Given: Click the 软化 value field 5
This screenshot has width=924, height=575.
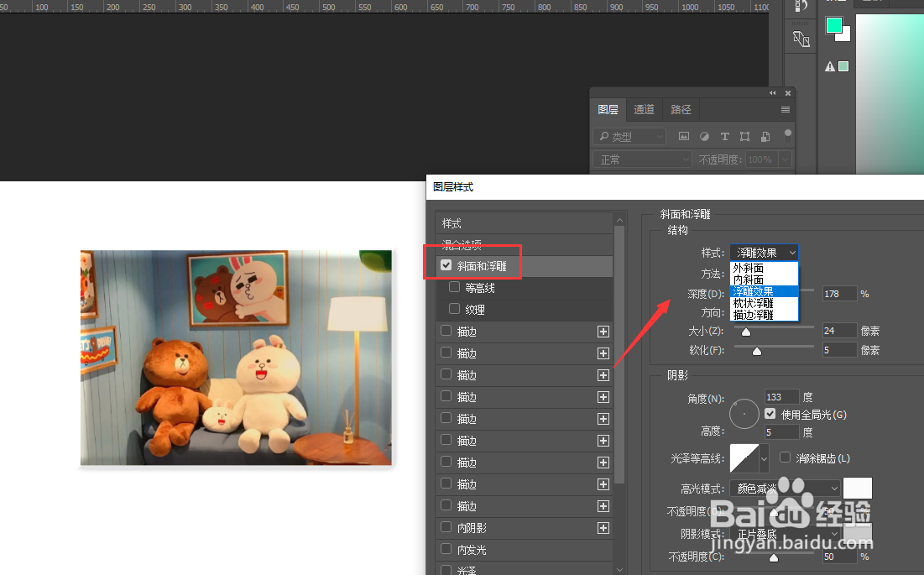Looking at the screenshot, I should pyautogui.click(x=840, y=350).
